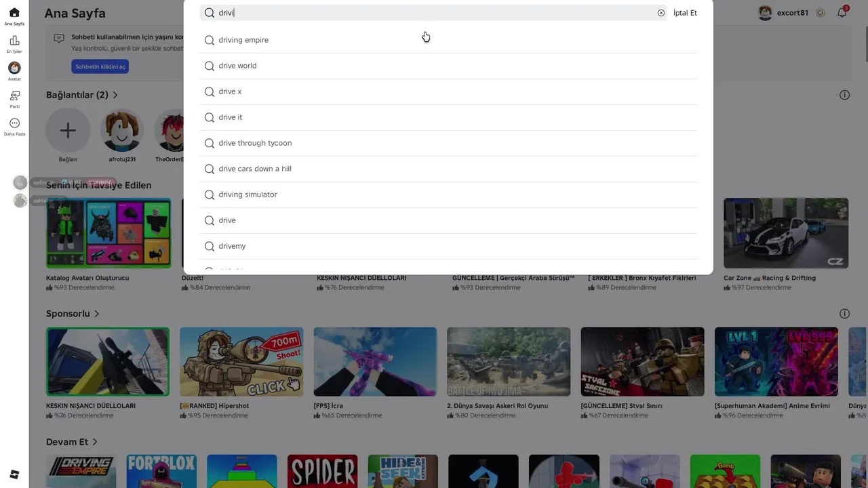The width and height of the screenshot is (868, 488).
Task: Click the Sohbetin kilidini aç button
Action: [100, 66]
